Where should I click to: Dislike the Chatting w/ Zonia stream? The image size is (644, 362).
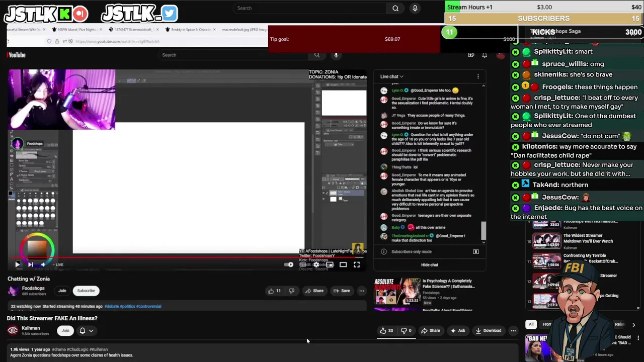click(x=291, y=291)
